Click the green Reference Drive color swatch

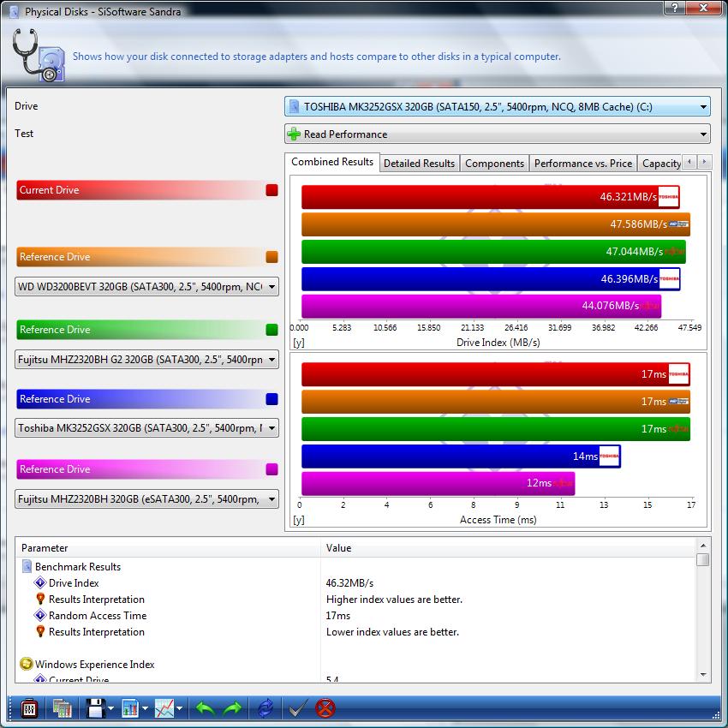coord(272,330)
